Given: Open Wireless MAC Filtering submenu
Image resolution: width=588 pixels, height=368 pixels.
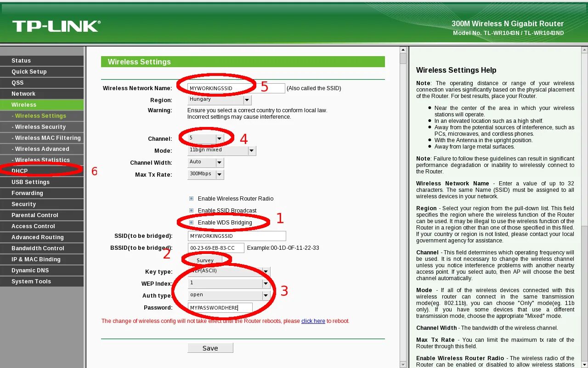Looking at the screenshot, I should pos(42,138).
